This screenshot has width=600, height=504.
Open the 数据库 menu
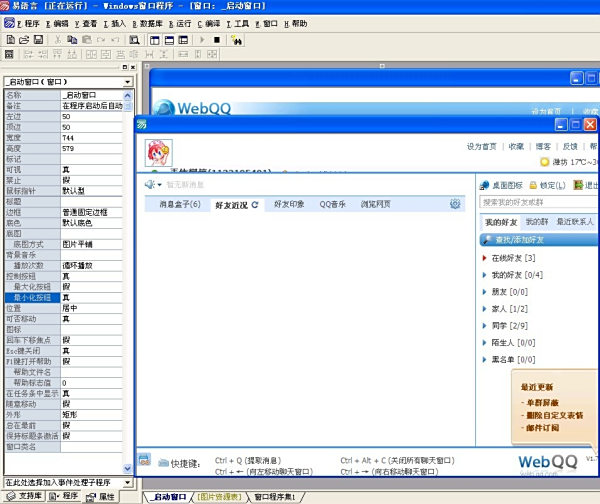(148, 24)
